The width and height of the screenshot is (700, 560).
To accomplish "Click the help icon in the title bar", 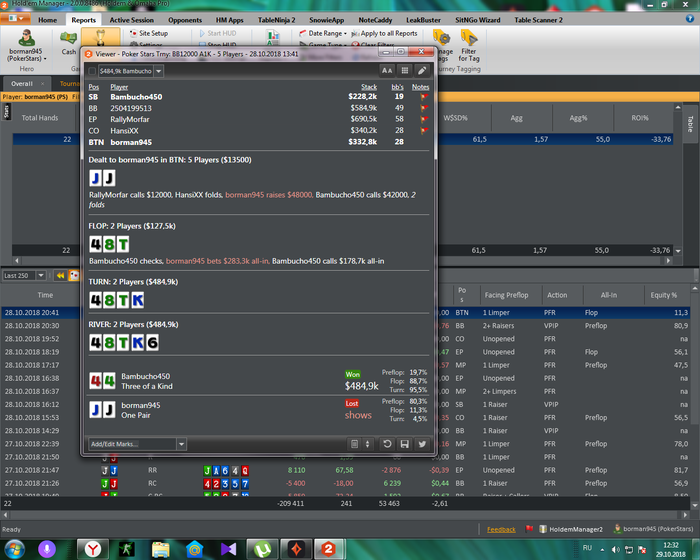I will (x=690, y=18).
